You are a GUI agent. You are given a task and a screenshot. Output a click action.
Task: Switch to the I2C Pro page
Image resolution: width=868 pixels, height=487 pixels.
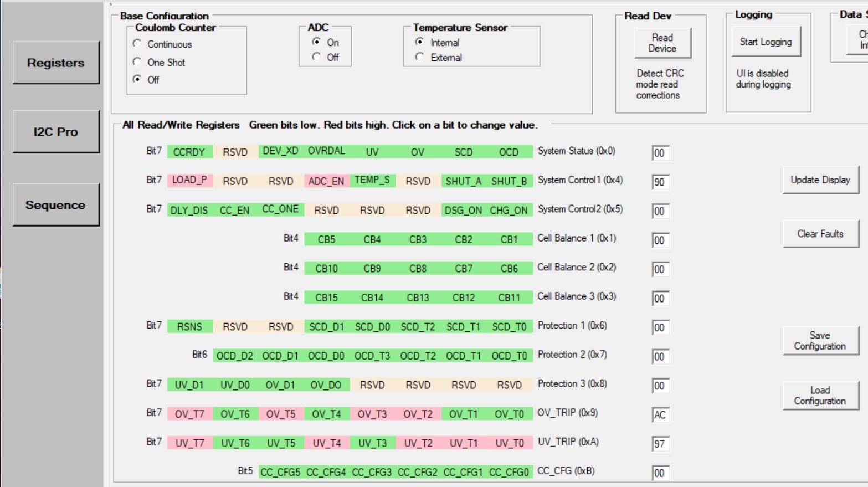pyautogui.click(x=56, y=131)
